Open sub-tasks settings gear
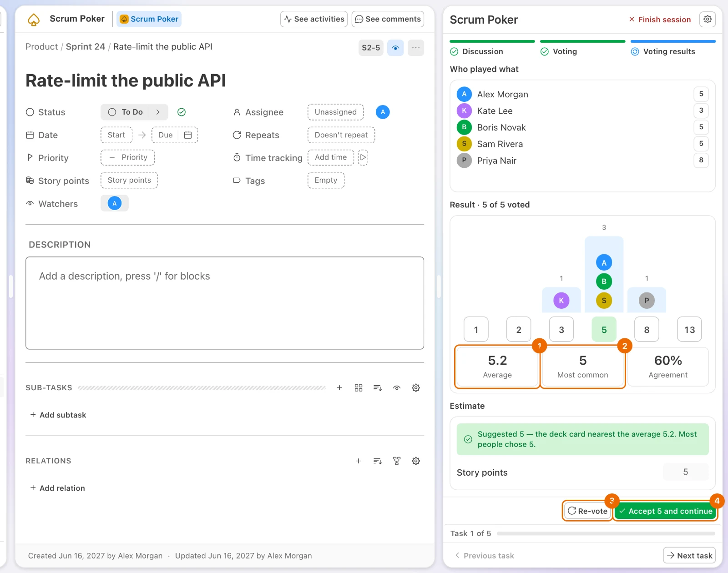Viewport: 728px width, 573px height. pyautogui.click(x=416, y=388)
